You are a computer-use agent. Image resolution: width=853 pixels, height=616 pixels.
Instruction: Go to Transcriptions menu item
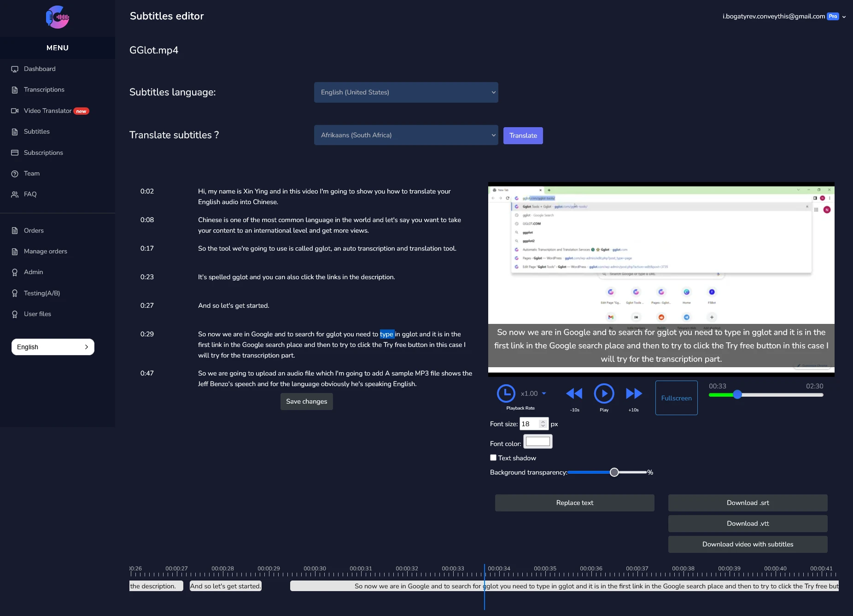44,90
